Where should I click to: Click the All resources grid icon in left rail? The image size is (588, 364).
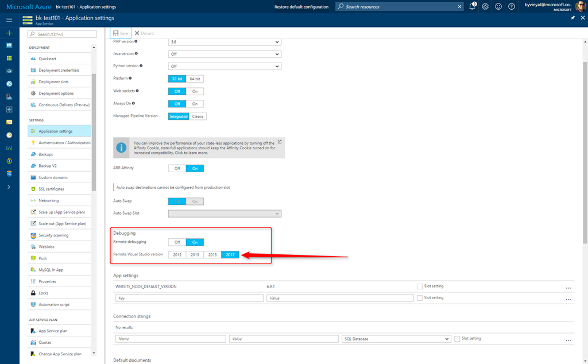tap(9, 58)
